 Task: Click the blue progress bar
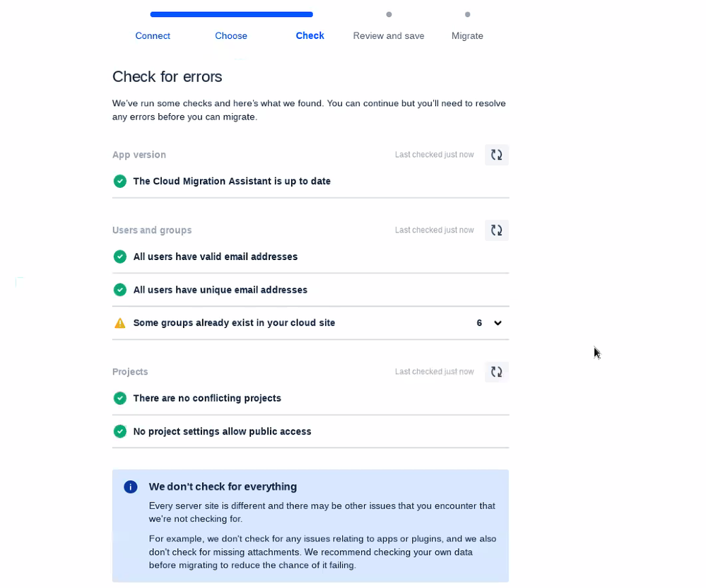pos(231,14)
